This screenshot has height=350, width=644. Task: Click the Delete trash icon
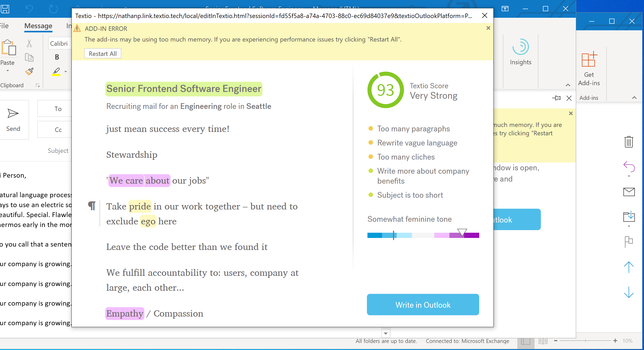coord(629,142)
